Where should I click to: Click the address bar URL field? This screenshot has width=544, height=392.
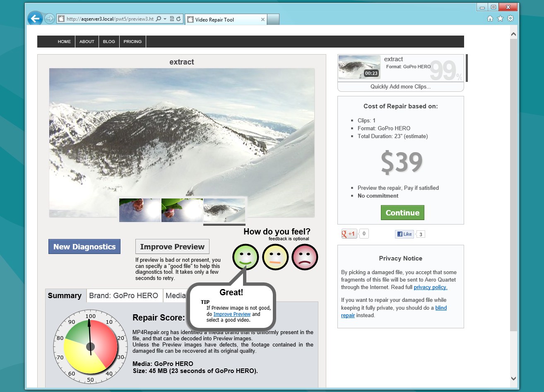pyautogui.click(x=110, y=19)
